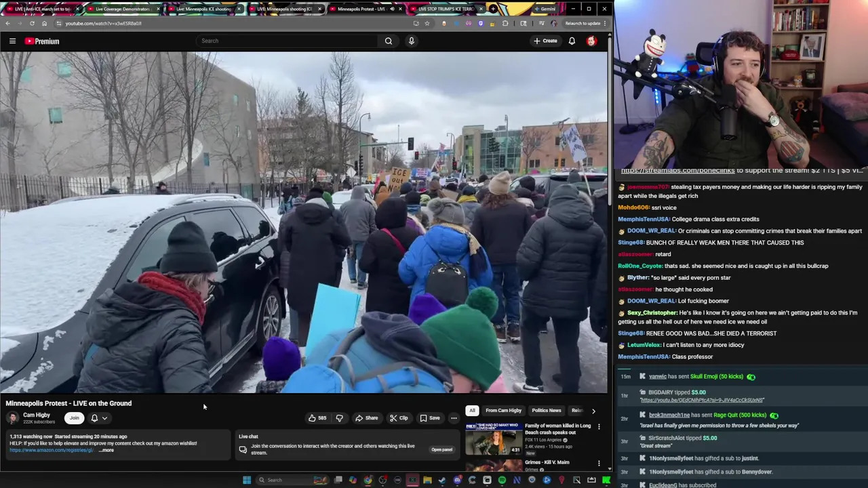Open the YouTube hamburger guide menu
Viewport: 868px width, 488px height.
point(12,41)
